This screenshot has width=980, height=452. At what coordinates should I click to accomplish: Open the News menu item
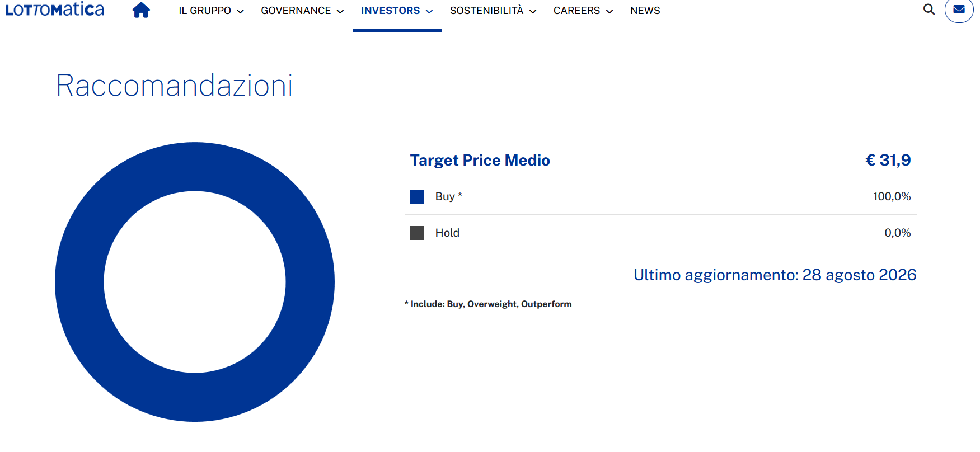pyautogui.click(x=645, y=11)
